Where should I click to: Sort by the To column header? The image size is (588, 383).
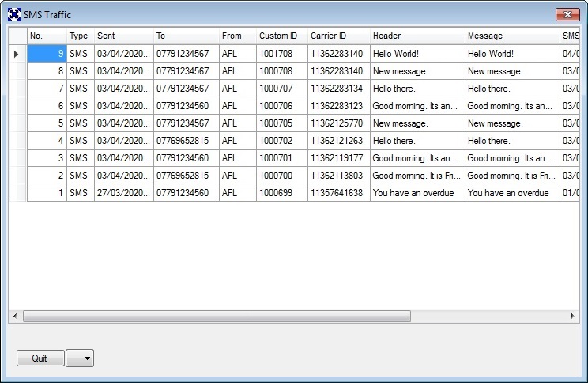(x=187, y=36)
